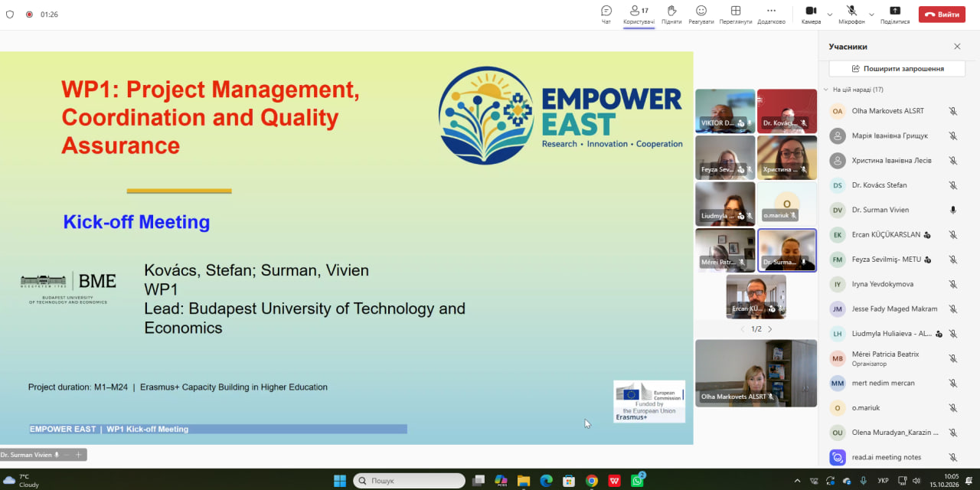Collapse the 'На цій нараді (17)' section
The image size is (980, 490).
coord(825,90)
